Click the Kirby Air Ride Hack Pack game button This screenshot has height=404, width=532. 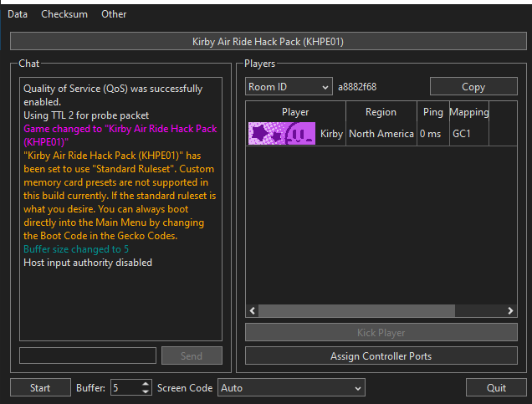[268, 41]
